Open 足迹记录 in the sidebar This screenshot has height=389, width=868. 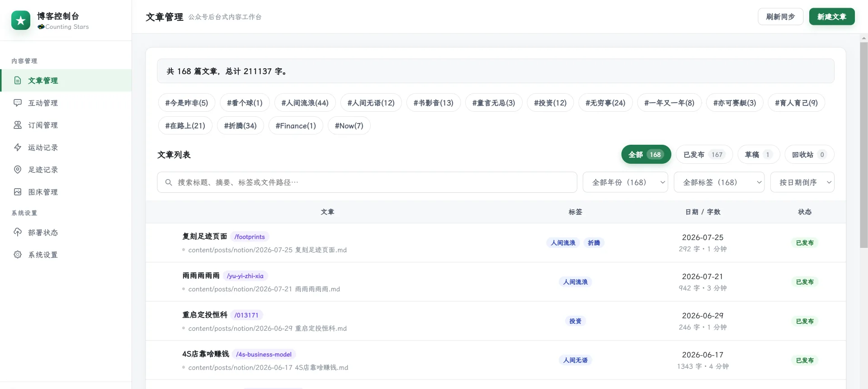point(66,170)
